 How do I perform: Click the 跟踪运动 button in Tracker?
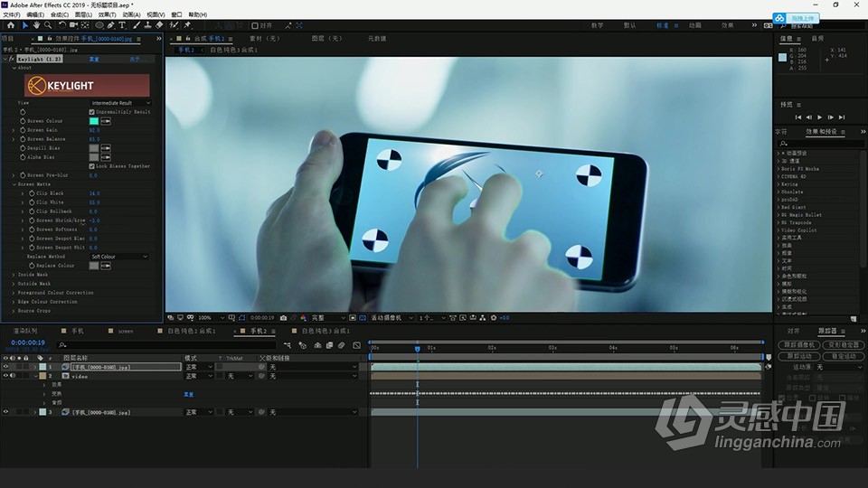pos(798,356)
